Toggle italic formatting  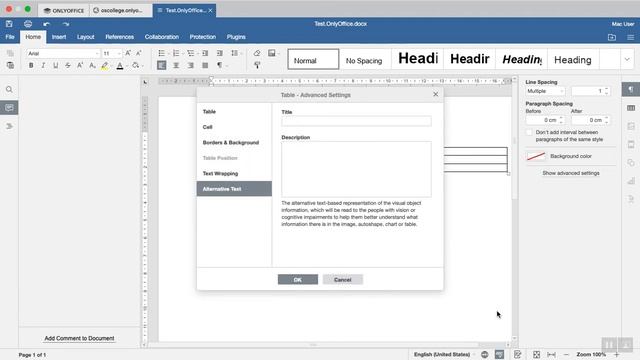click(43, 65)
